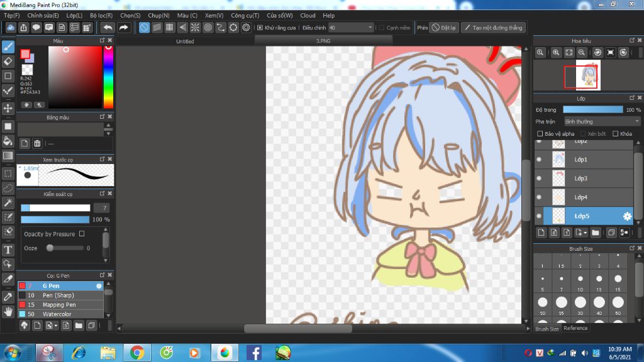Click the Undo arrow
The width and height of the screenshot is (644, 362).
pos(108,28)
